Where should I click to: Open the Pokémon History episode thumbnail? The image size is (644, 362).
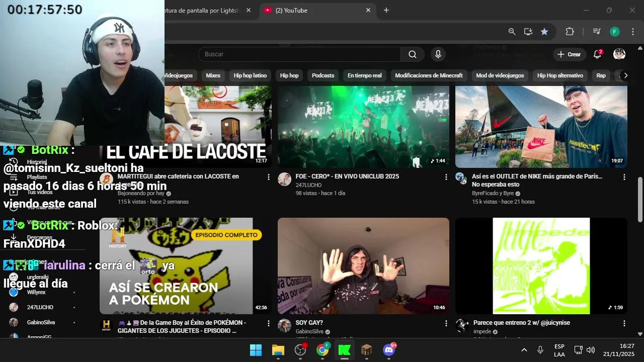(x=186, y=266)
